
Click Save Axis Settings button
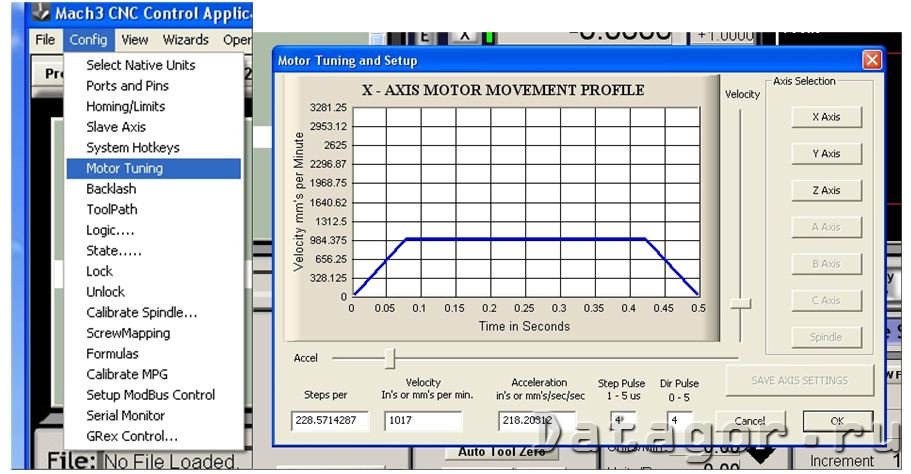pos(799,380)
